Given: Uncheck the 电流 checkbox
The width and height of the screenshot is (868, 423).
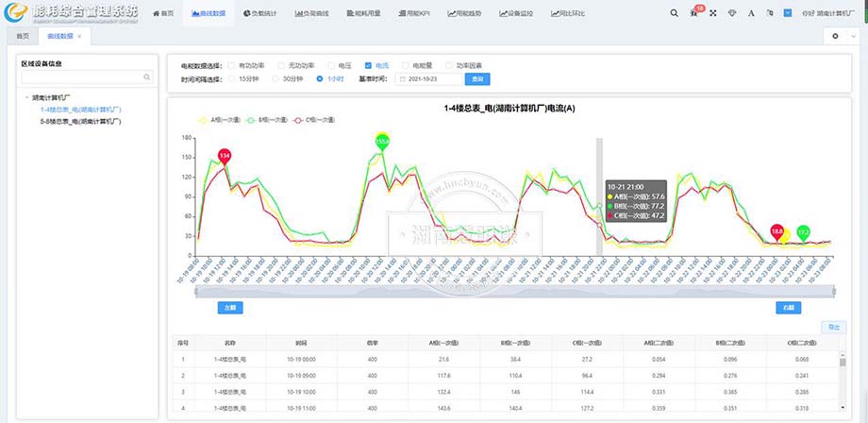Looking at the screenshot, I should 368,65.
